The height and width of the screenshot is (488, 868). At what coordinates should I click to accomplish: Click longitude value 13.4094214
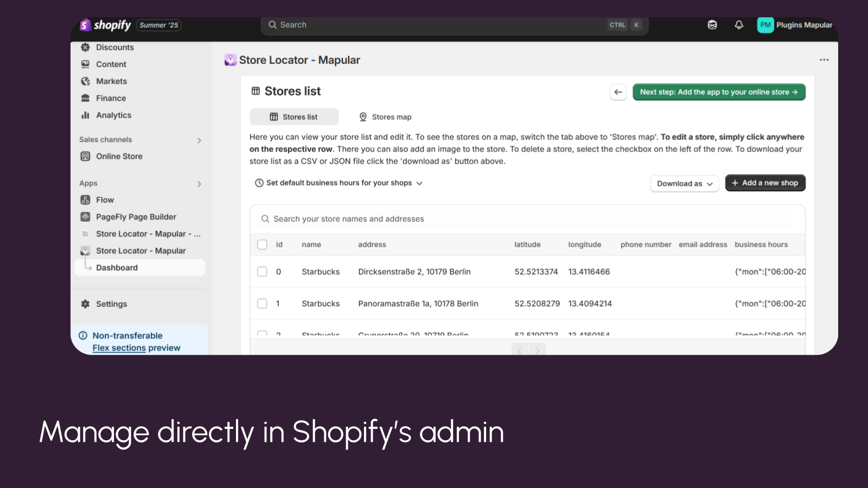590,304
